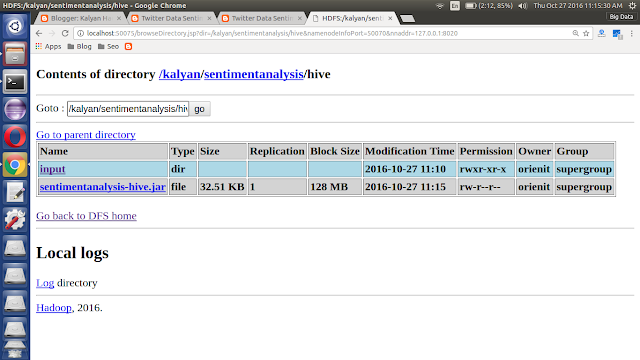This screenshot has height=360, width=640.
Task: Open the clock and date indicator
Action: pos(578,6)
